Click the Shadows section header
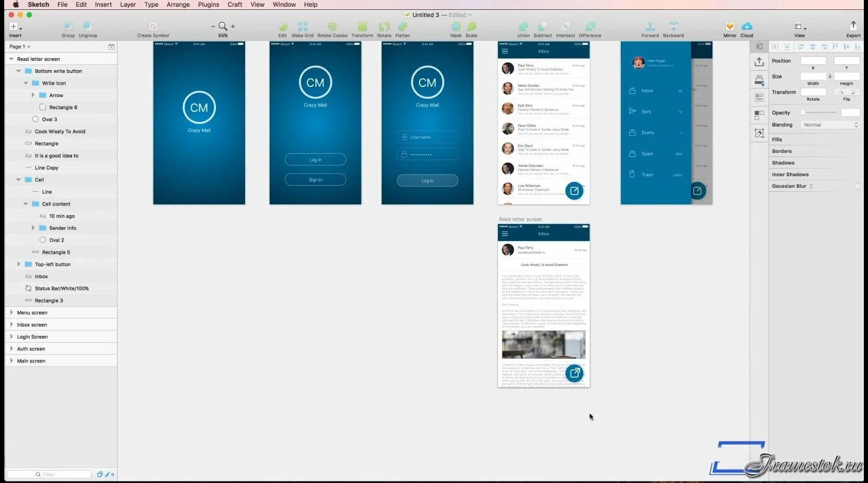The image size is (868, 483). tap(783, 163)
